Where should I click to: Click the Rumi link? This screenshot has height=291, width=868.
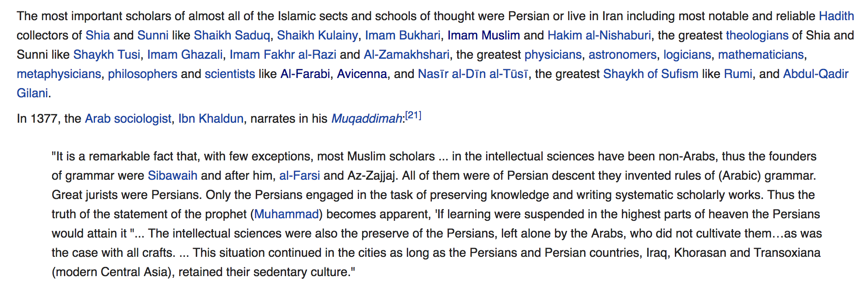point(738,74)
